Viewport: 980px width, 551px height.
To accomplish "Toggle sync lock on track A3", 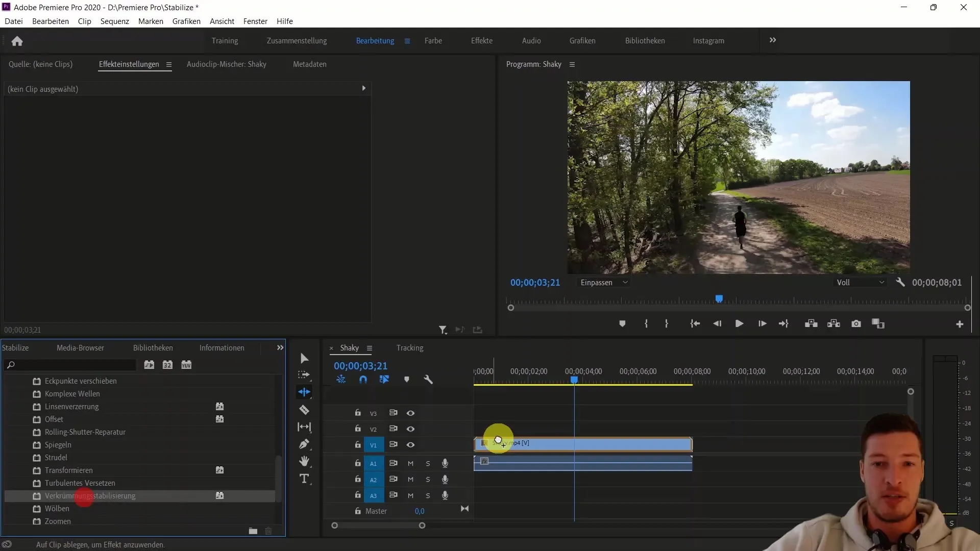I will (x=393, y=495).
